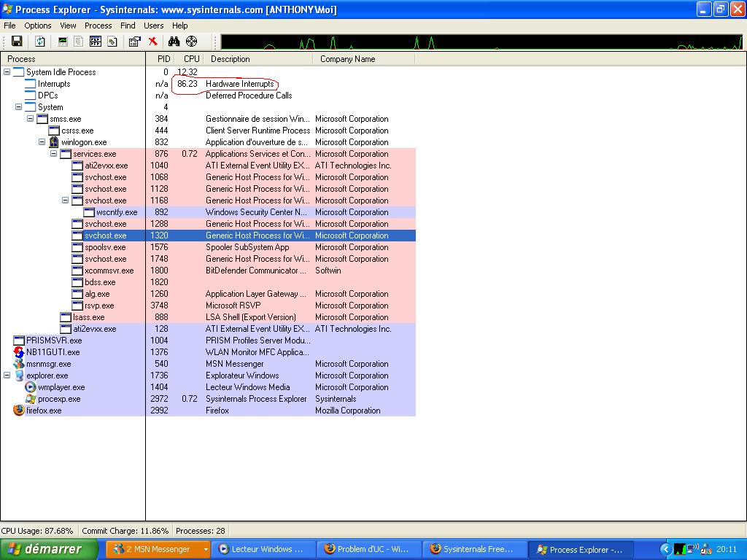The width and height of the screenshot is (747, 560).
Task: Open the Find menu
Action: point(128,26)
